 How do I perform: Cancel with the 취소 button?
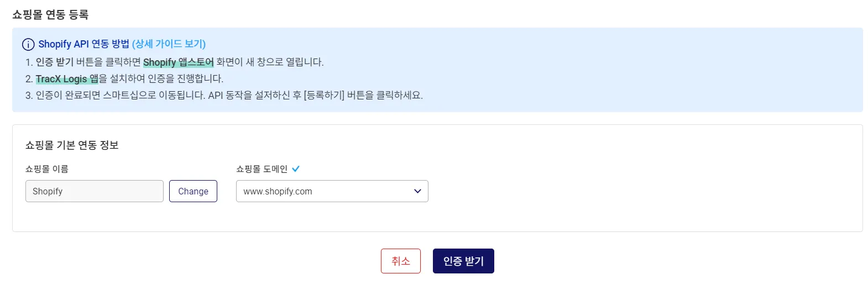[400, 261]
